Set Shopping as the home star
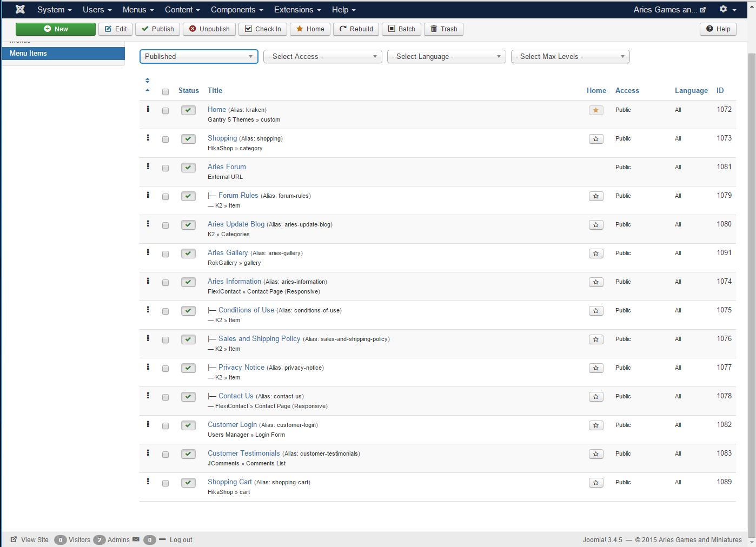The image size is (756, 547). pyautogui.click(x=596, y=139)
